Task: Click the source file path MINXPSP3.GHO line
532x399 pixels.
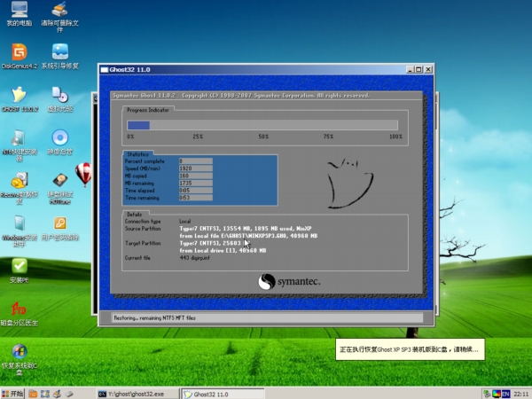Action: [x=248, y=236]
